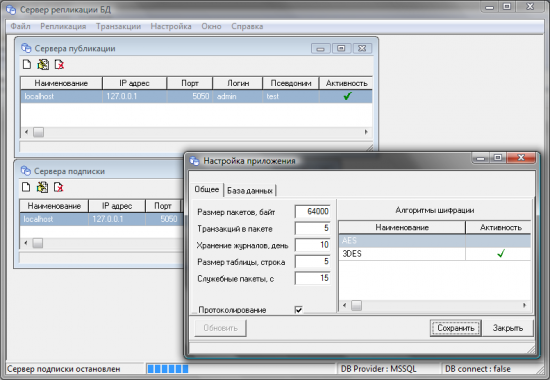Open the Настройка menu
550x380 pixels.
coord(171,26)
